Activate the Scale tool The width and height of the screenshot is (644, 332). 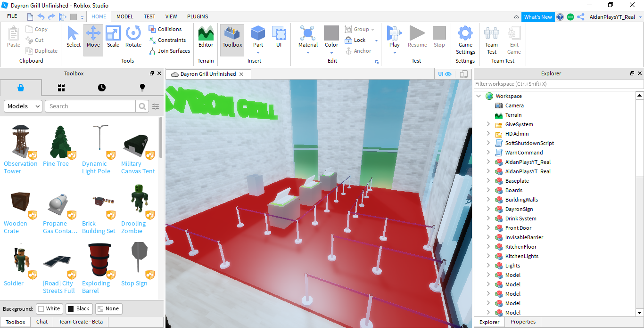pos(113,37)
